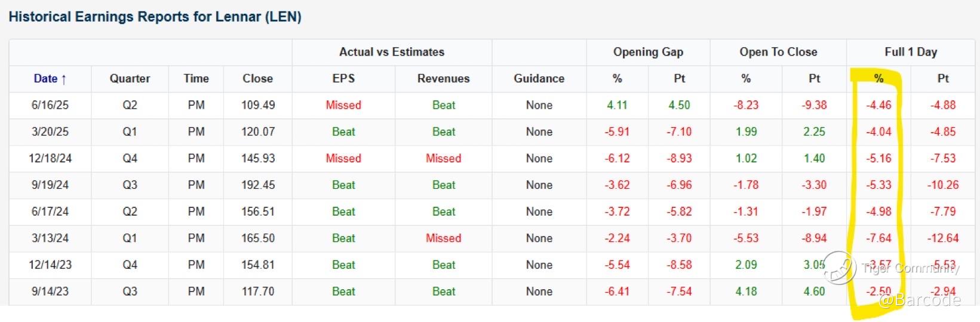Click the Guidance column header
Image resolution: width=980 pixels, height=322 pixels.
539,79
